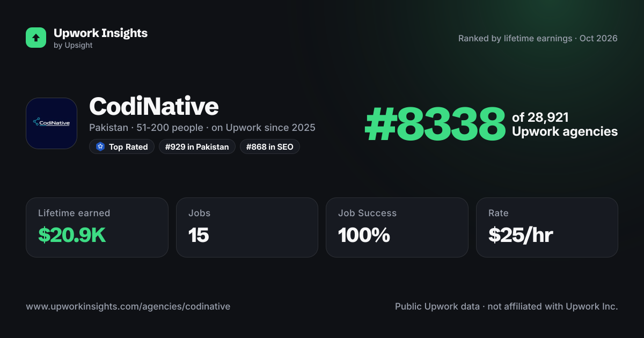This screenshot has width=644, height=338.
Task: Click the of 28,921 Upwork agencies text
Action: coord(565,124)
